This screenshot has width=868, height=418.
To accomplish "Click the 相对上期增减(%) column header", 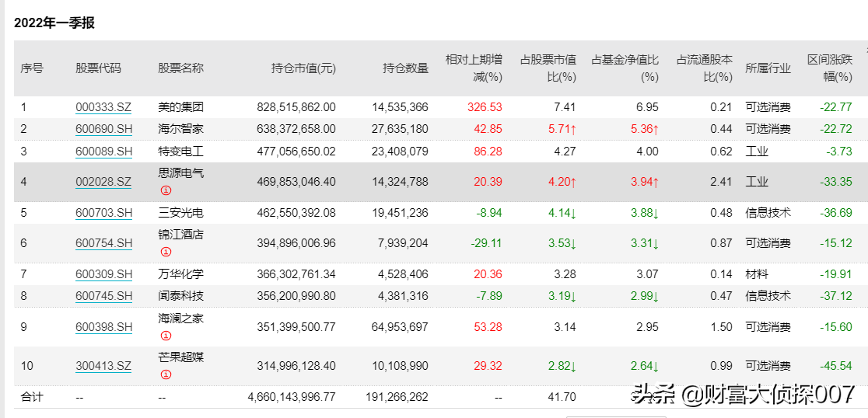I will (x=474, y=68).
